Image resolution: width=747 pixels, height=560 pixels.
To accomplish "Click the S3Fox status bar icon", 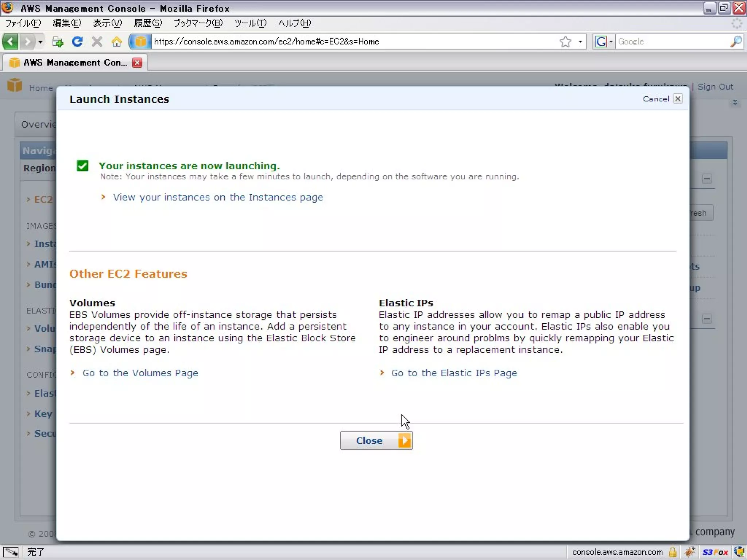I will coord(715,552).
